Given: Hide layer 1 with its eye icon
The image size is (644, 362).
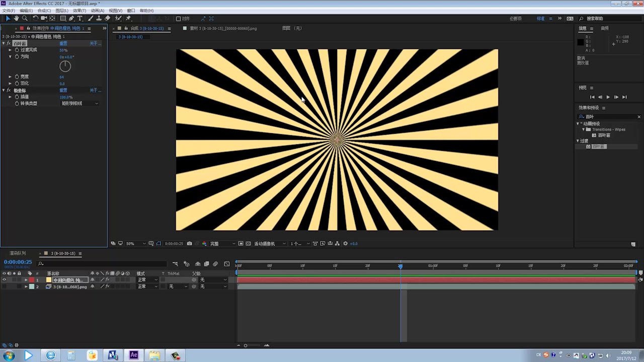Looking at the screenshot, I should tap(4, 280).
